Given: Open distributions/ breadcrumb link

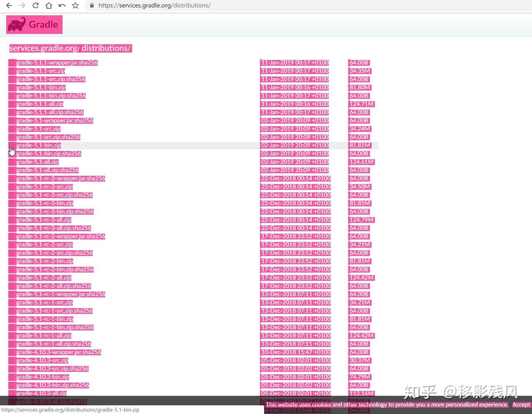Looking at the screenshot, I should coord(106,48).
